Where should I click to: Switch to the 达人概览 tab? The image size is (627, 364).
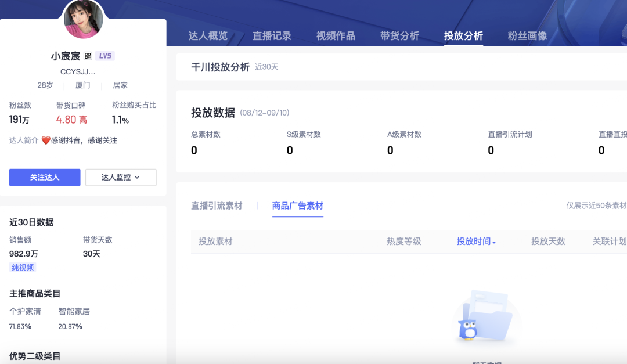pos(208,36)
